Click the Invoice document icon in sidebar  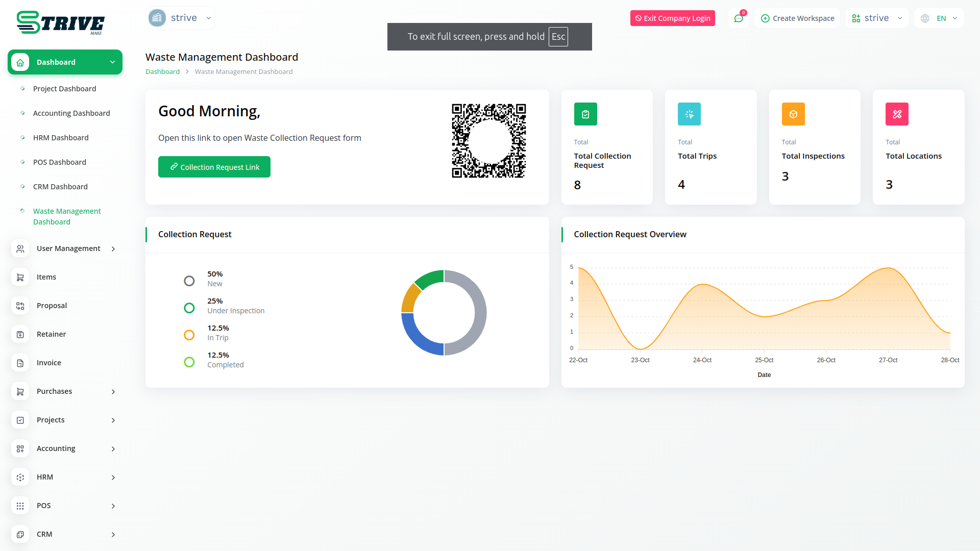[x=20, y=363]
